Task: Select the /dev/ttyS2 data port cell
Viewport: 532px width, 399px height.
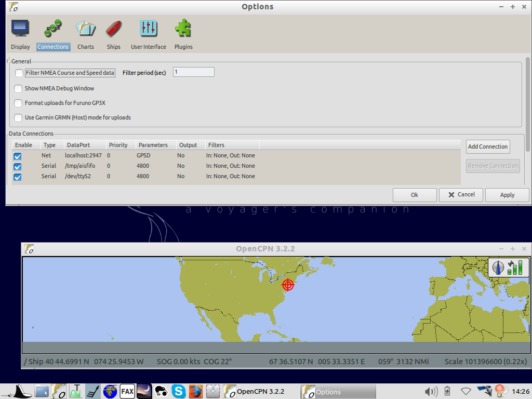Action: click(78, 177)
